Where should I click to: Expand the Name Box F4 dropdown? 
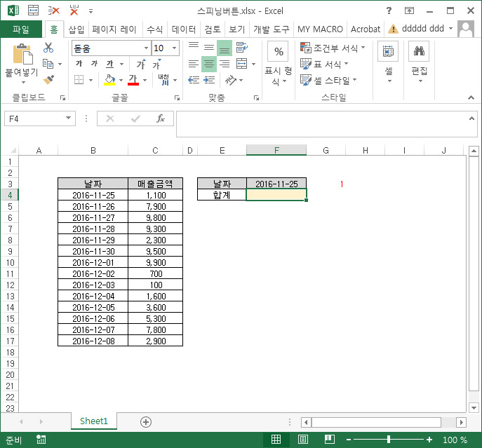68,118
